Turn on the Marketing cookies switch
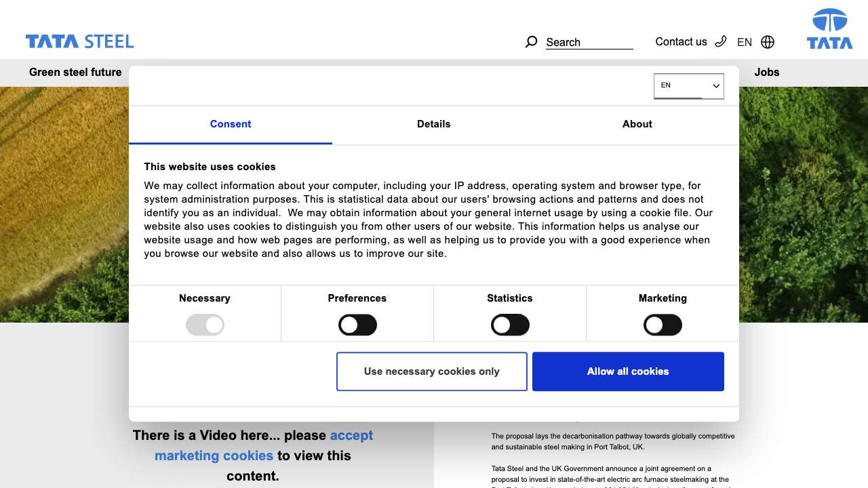868x488 pixels. pos(663,325)
